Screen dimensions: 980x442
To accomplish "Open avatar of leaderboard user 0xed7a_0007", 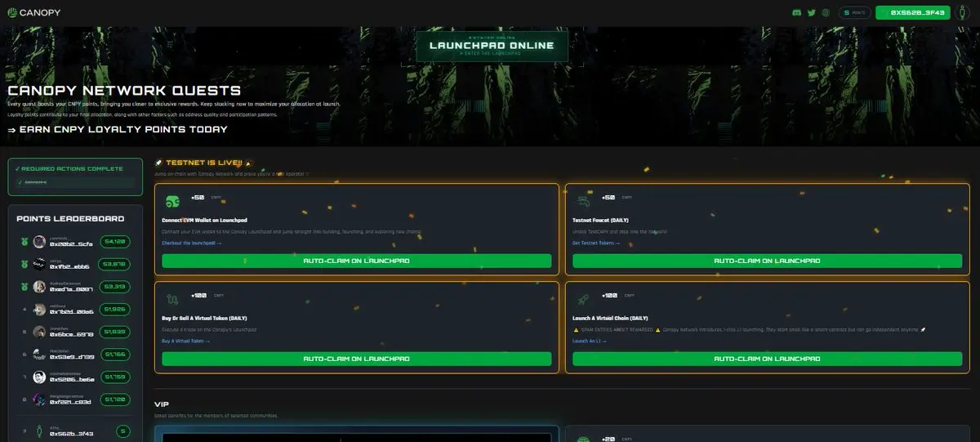I will coord(39,287).
